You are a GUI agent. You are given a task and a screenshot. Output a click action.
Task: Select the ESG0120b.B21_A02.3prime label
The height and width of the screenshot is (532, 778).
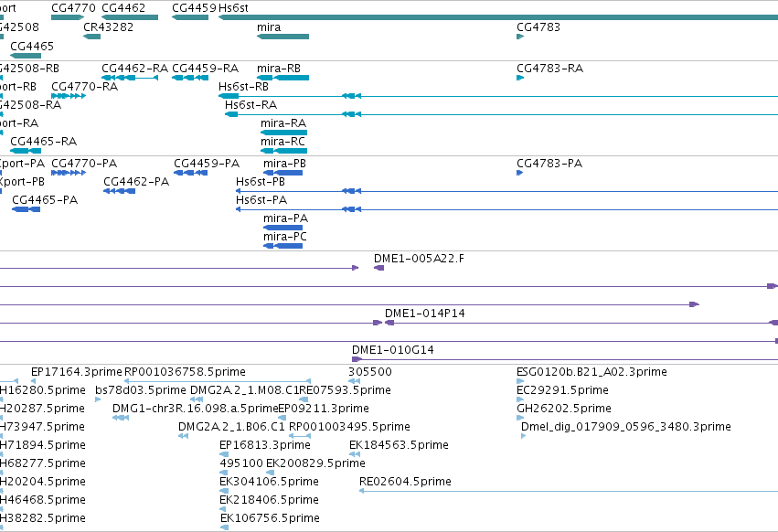click(591, 372)
